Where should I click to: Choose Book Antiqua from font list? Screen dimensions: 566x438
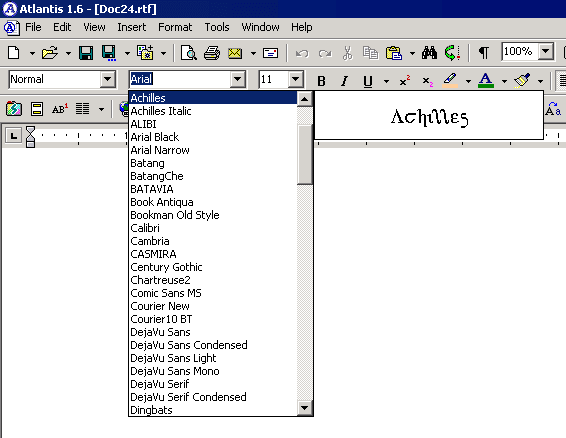coord(213,202)
